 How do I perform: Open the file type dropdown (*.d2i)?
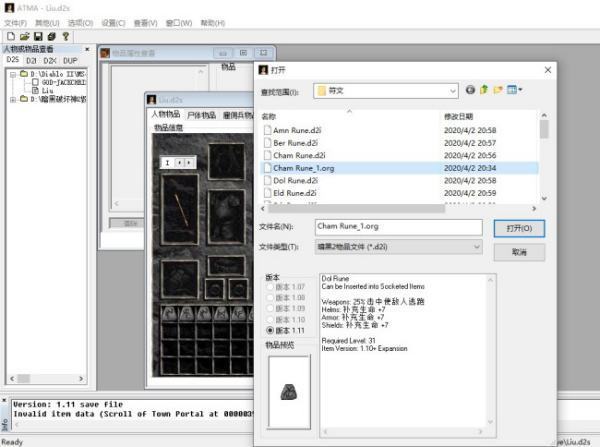(x=476, y=247)
